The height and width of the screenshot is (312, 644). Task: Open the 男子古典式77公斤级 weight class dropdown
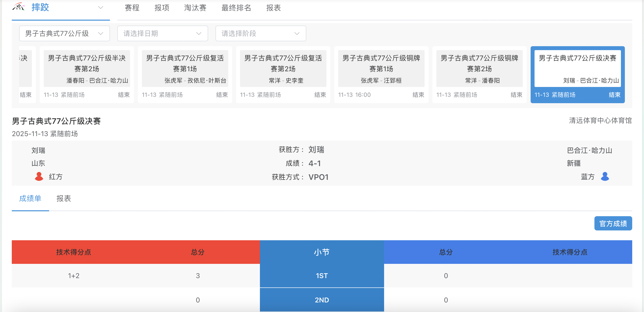click(64, 33)
